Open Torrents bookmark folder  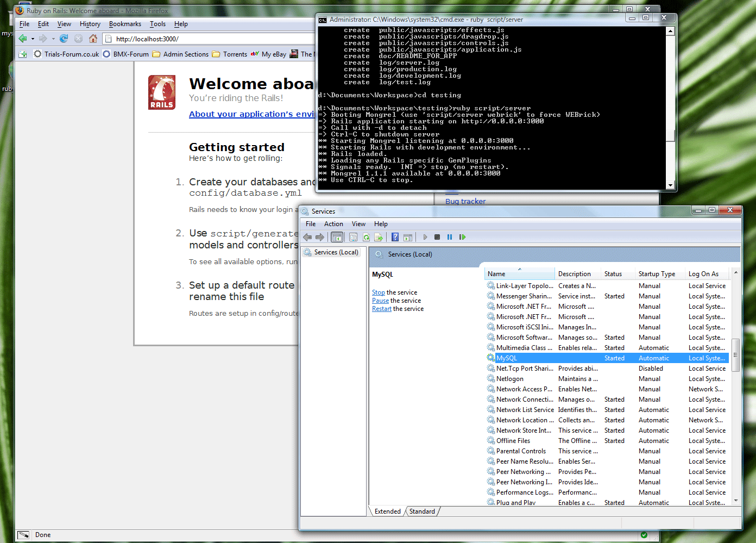tap(229, 54)
